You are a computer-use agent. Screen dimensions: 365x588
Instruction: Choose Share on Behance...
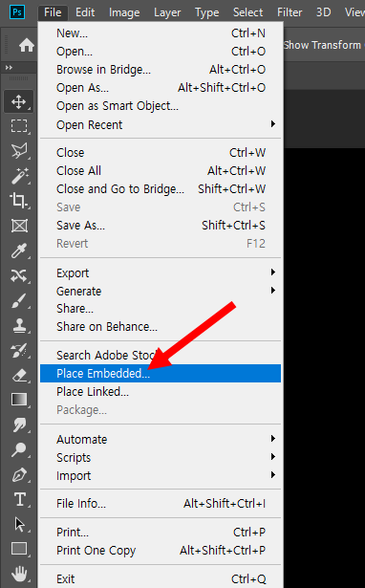coord(161,327)
